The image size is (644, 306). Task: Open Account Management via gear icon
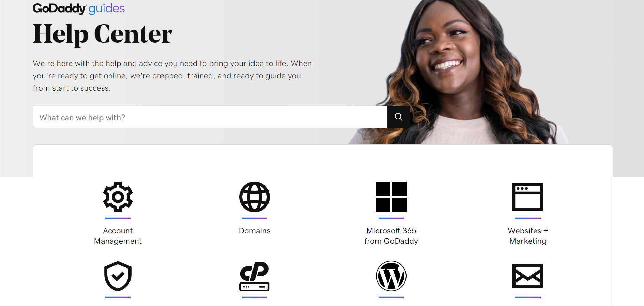coord(118,197)
